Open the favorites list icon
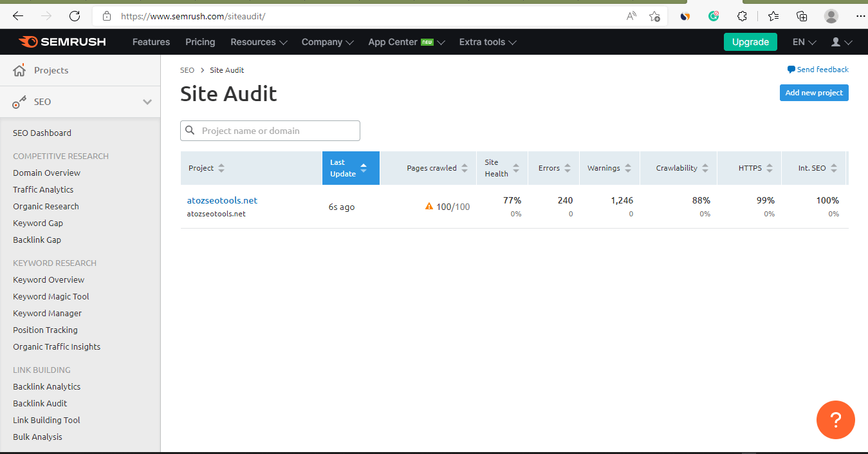Image resolution: width=868 pixels, height=454 pixels. coord(773,16)
